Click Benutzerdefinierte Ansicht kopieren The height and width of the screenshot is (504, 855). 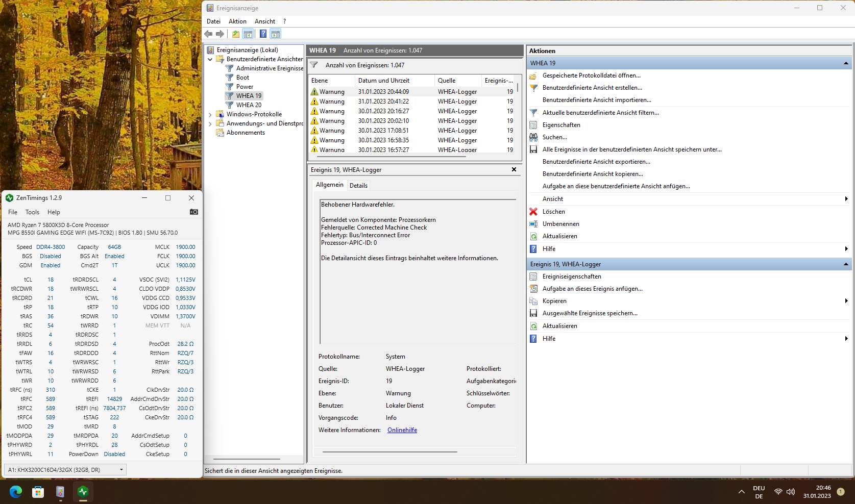pos(593,174)
